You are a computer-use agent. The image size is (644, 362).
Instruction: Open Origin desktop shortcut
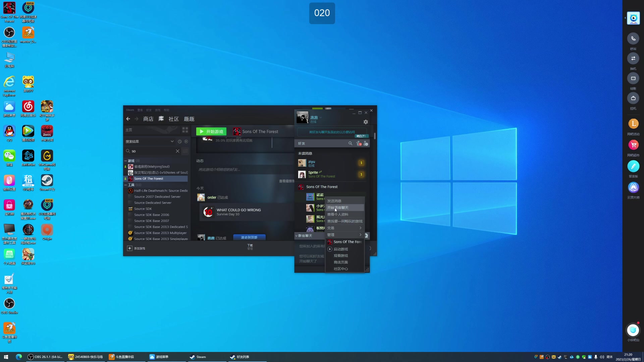coord(47,232)
